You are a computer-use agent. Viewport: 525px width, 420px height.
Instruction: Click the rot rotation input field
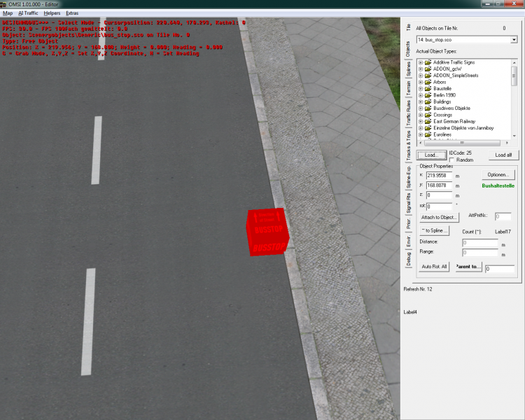pyautogui.click(x=439, y=206)
